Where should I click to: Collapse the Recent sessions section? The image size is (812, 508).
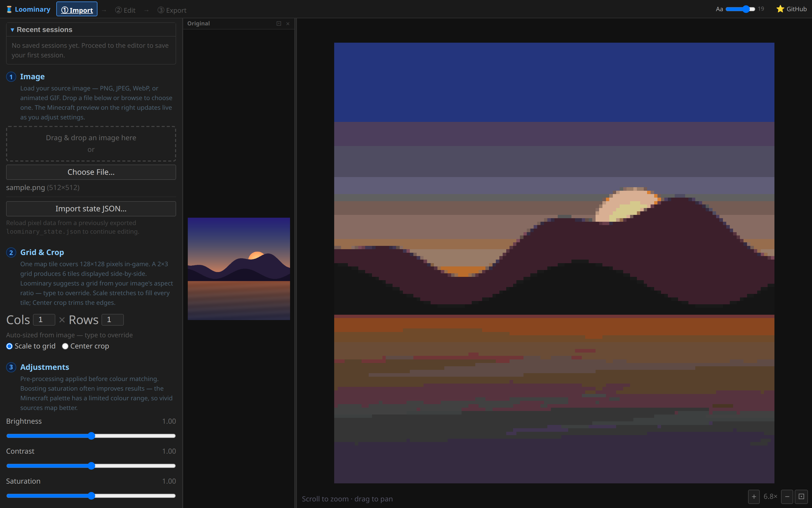[x=91, y=29]
